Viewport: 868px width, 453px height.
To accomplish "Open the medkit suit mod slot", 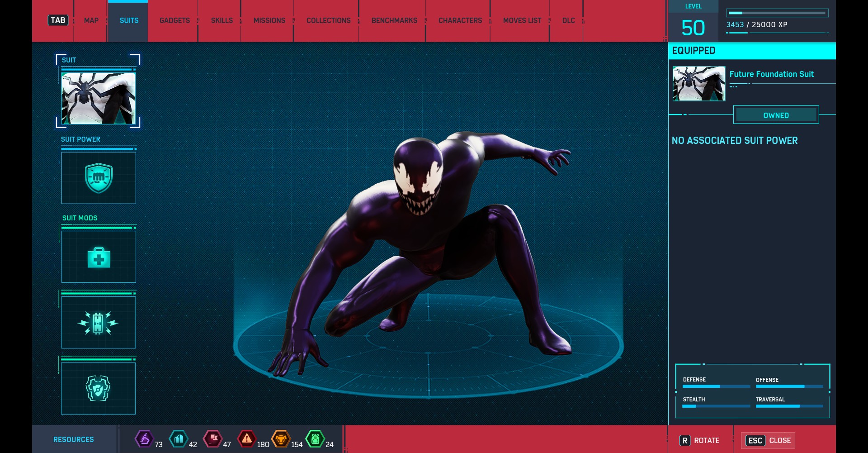I will coord(99,257).
